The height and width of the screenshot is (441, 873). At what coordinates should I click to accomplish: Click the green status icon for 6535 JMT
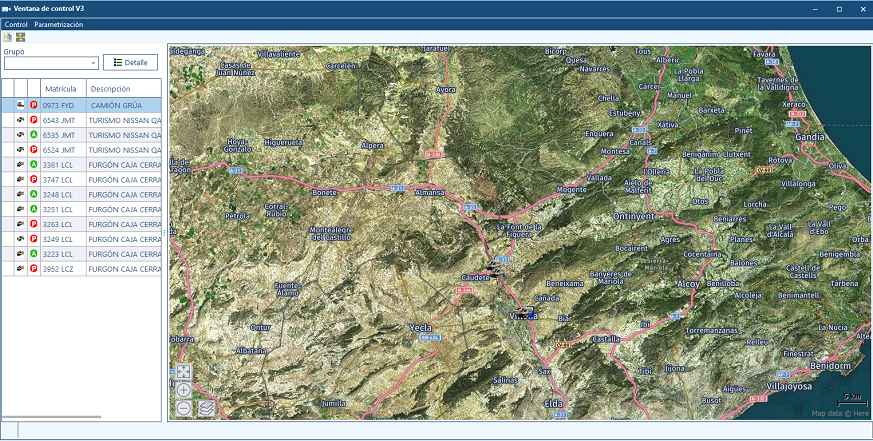(33, 135)
